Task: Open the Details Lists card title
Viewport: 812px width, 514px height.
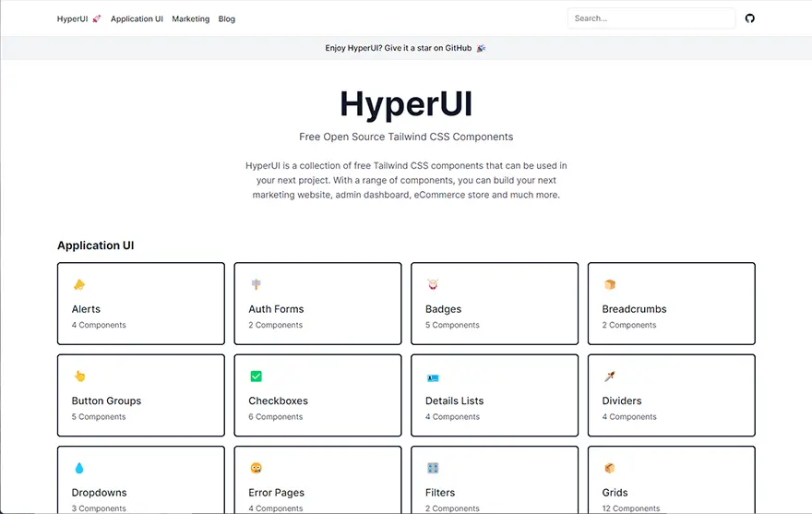Action: 454,400
